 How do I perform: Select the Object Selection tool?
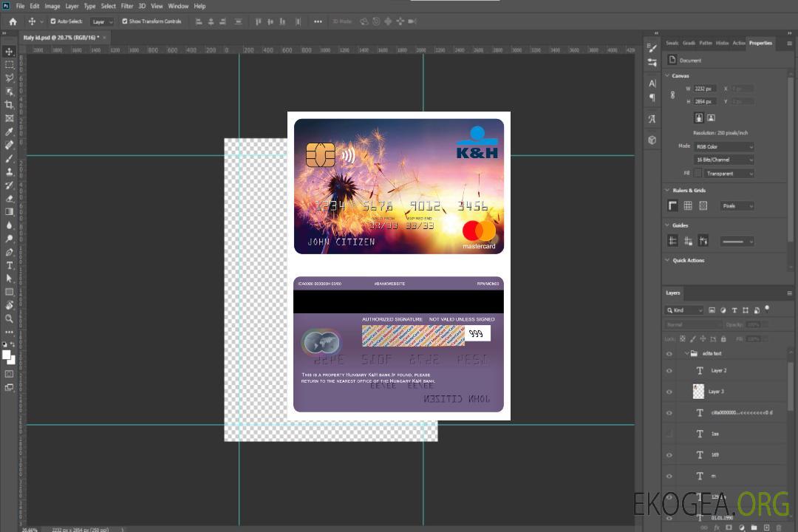[x=9, y=92]
